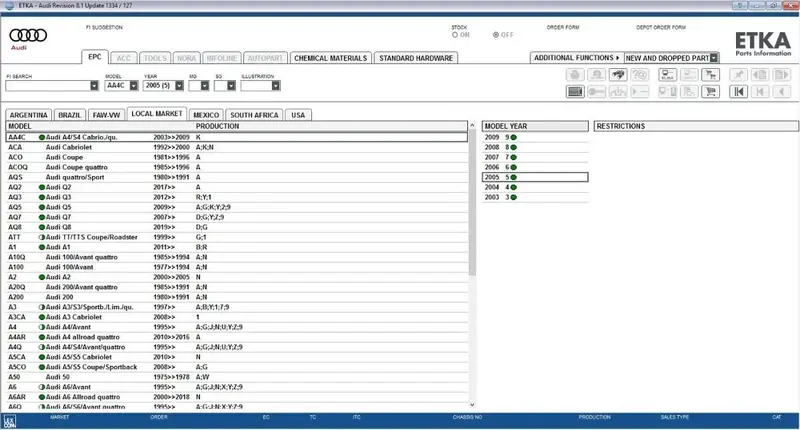Select model year 2009 row

[x=535, y=137]
